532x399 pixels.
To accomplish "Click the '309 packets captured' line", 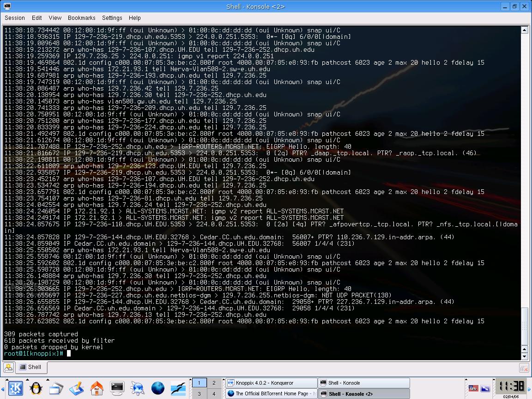I will point(41,334).
